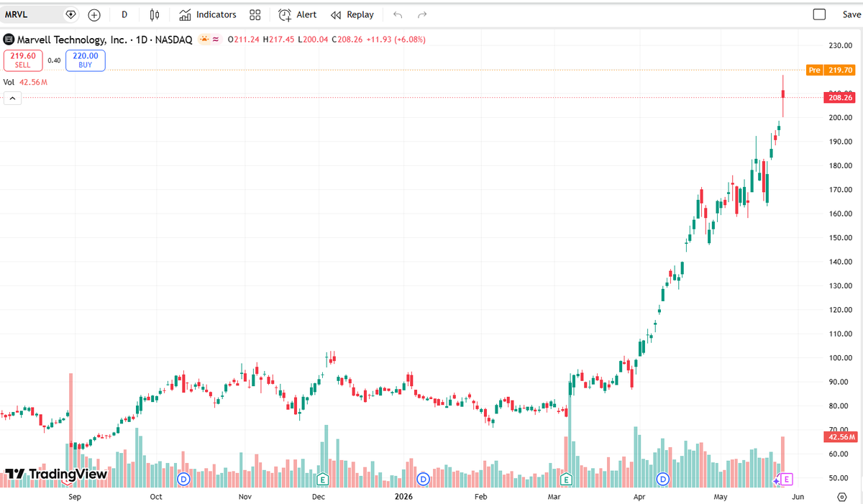Click the 219.60 SELL button
The image size is (863, 504).
point(22,60)
